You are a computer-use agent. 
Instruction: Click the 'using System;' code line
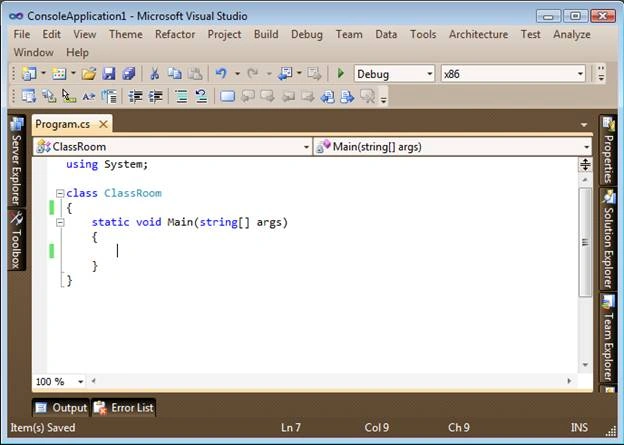107,164
